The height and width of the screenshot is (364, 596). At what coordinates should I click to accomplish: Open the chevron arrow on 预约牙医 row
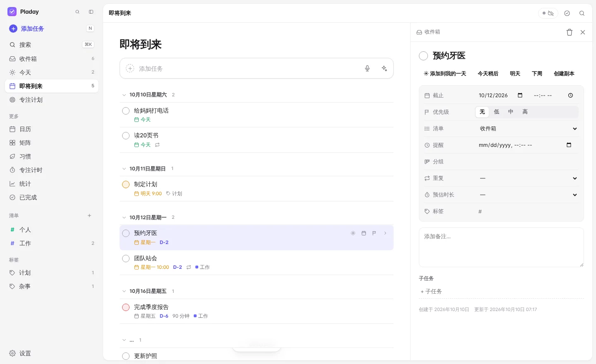pyautogui.click(x=385, y=233)
